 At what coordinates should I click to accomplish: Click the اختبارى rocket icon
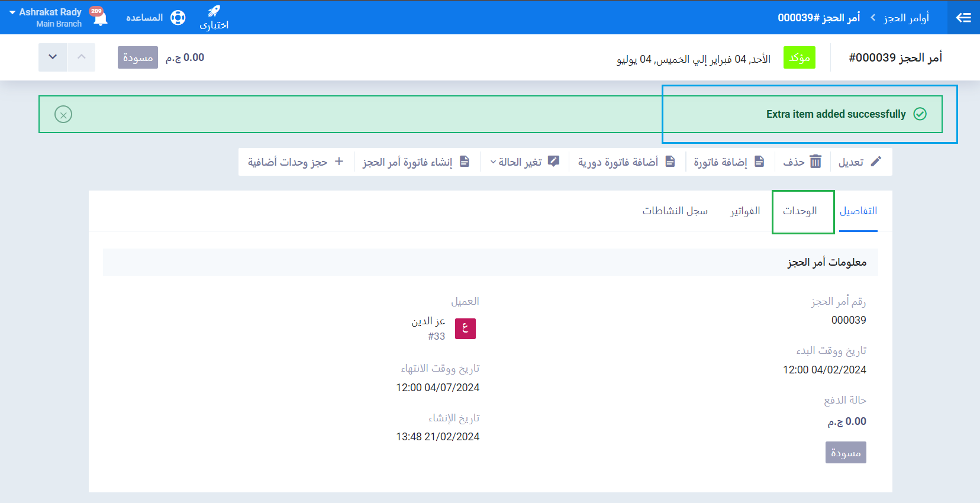point(214,12)
